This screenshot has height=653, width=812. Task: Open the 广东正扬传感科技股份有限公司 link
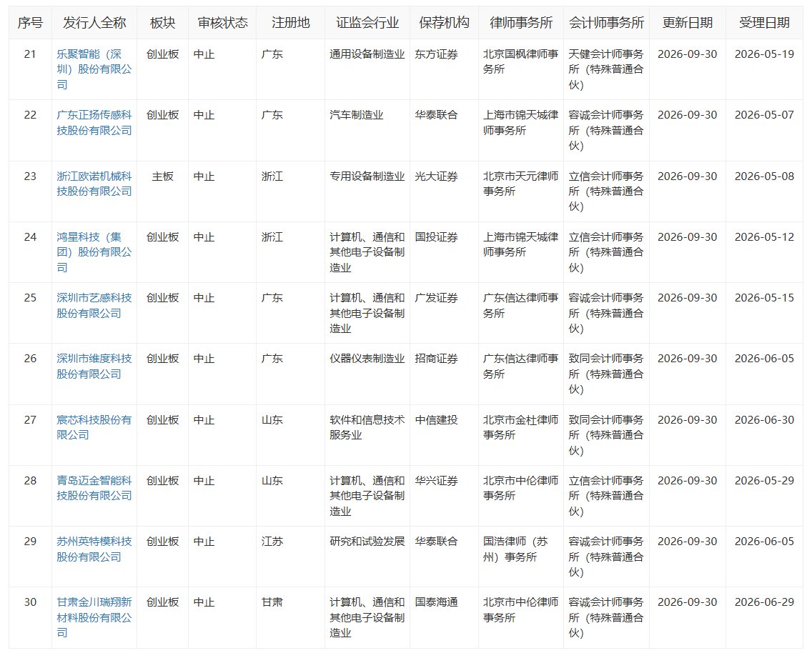click(94, 123)
